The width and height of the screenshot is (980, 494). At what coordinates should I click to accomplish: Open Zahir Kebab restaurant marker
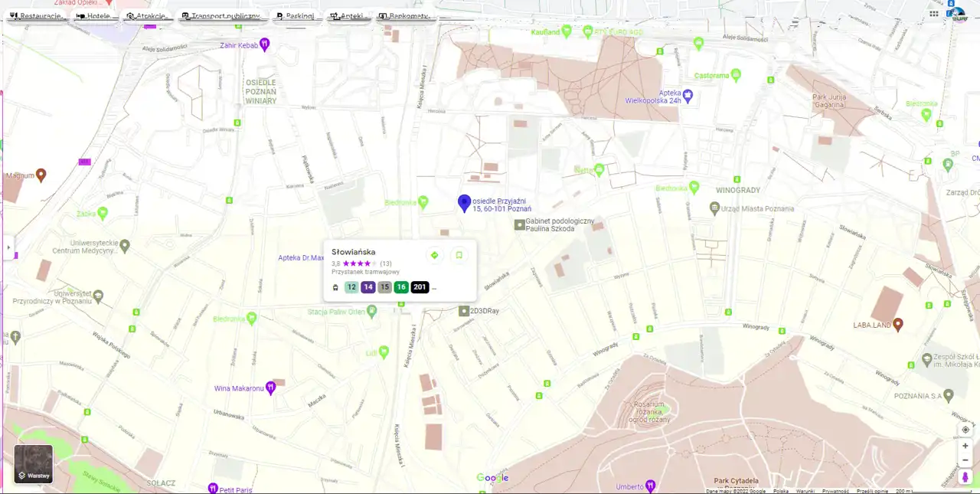[x=264, y=44]
